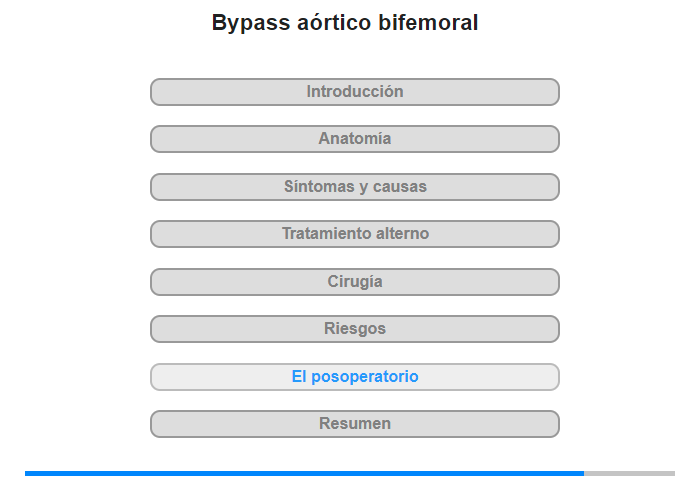Navigate to the surgery chapter Cirugía
700x480 pixels.
pyautogui.click(x=354, y=282)
